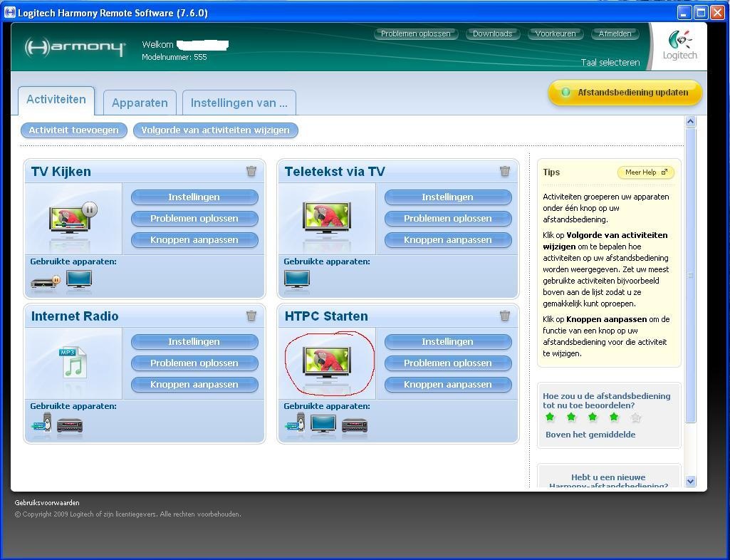Click the receiver device icon under HTPC Starten
Image resolution: width=730 pixels, height=560 pixels.
(354, 425)
